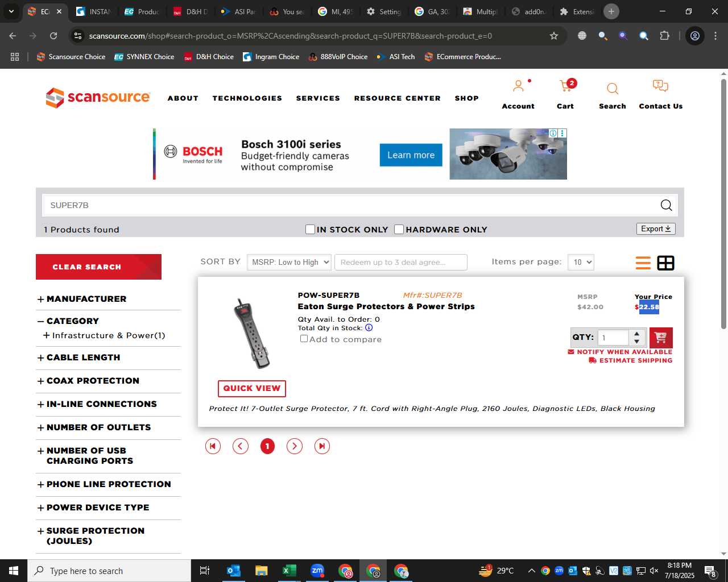Click the CLEAR SEARCH button
The image size is (728, 582).
pos(98,267)
